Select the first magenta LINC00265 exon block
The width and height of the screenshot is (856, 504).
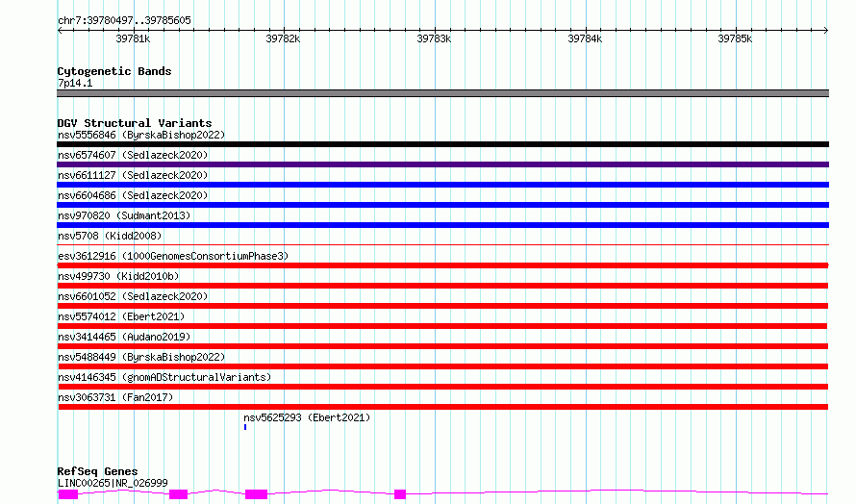68,494
